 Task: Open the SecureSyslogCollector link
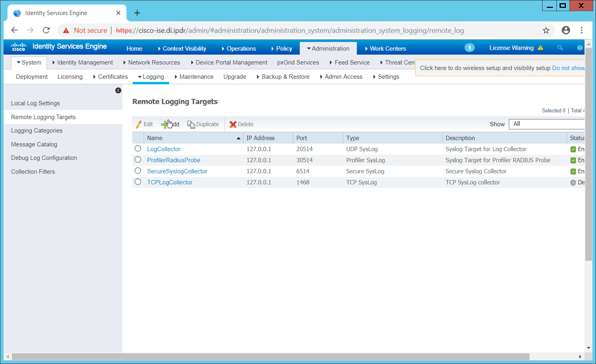coord(177,171)
